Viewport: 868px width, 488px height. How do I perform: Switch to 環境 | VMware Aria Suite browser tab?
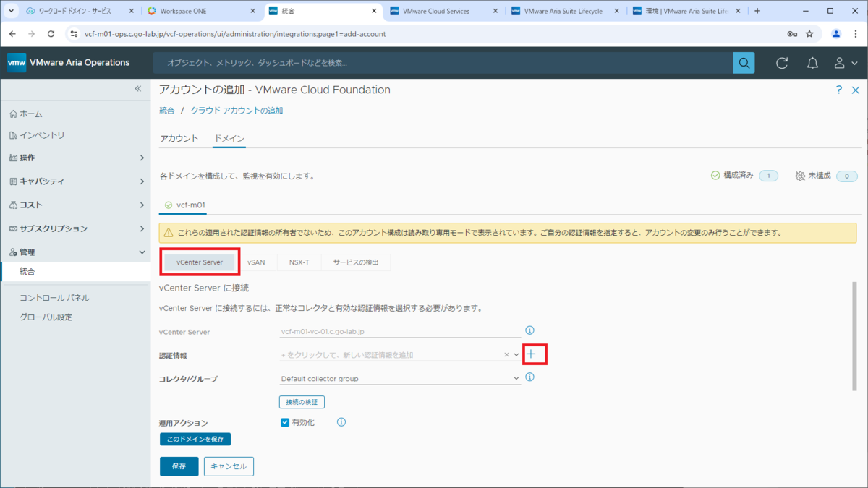pos(686,11)
